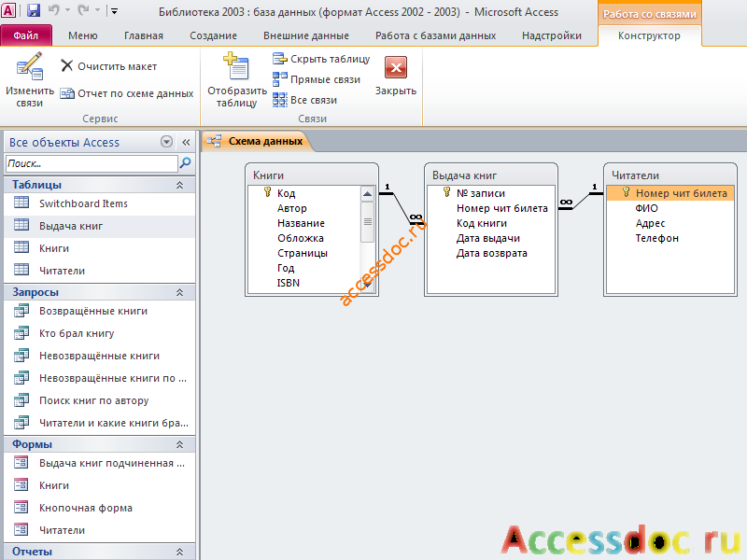Open the Все объекты Access dropdown arrow
Image resolution: width=747 pixels, height=560 pixels.
(166, 142)
